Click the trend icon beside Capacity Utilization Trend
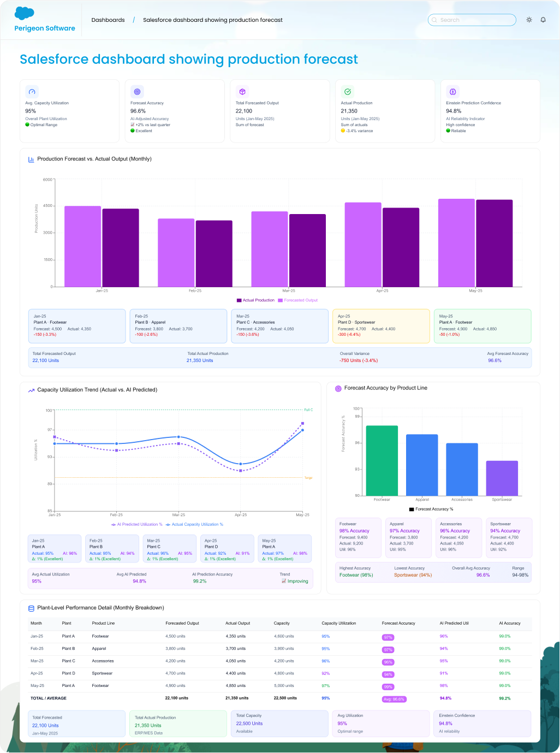 click(x=31, y=390)
